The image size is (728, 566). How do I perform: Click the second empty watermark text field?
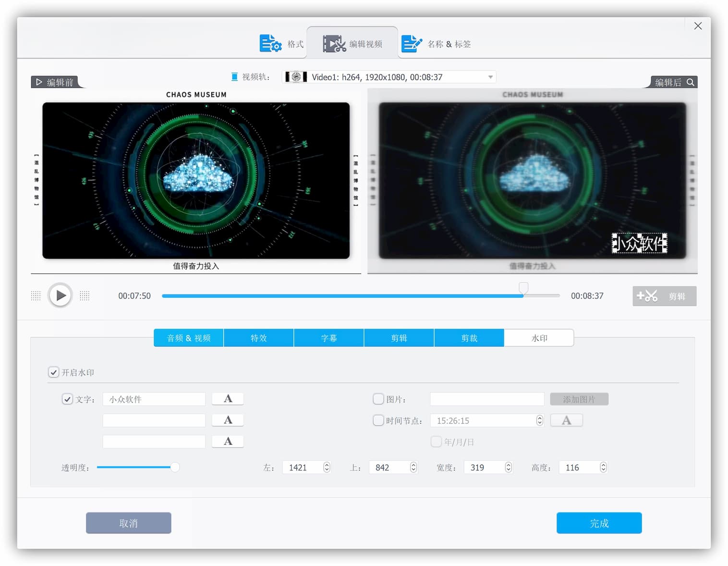154,420
